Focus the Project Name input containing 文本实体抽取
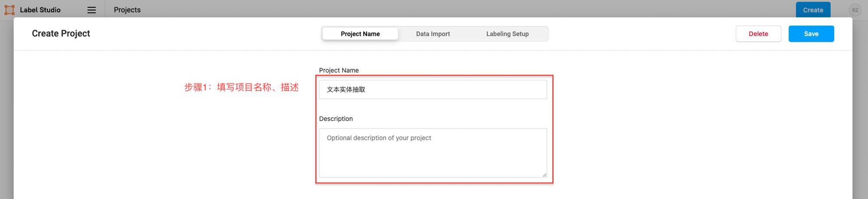 [x=433, y=90]
